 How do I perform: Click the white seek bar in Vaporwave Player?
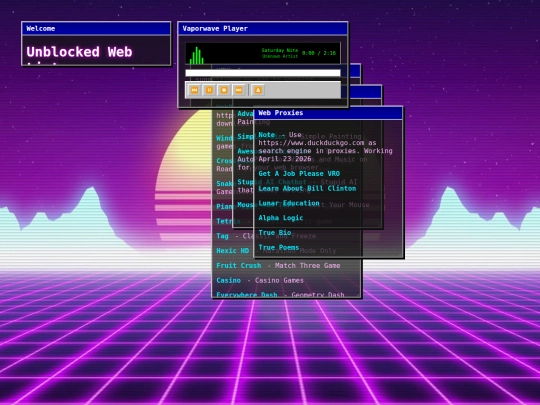coord(263,73)
